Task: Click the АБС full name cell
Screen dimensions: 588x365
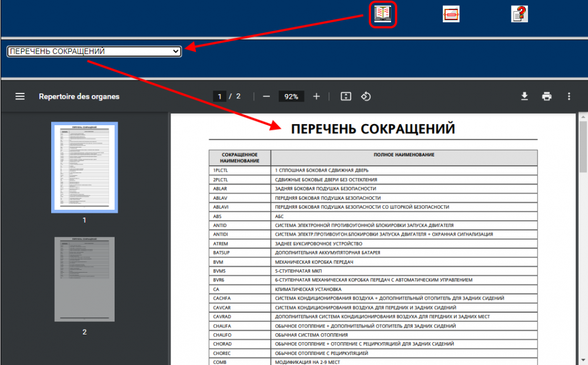Action: [x=404, y=216]
